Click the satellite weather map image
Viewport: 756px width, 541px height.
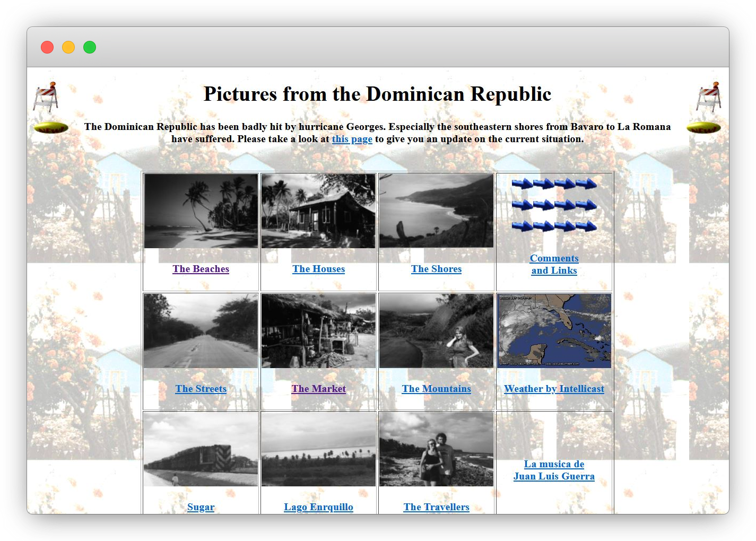coord(554,331)
